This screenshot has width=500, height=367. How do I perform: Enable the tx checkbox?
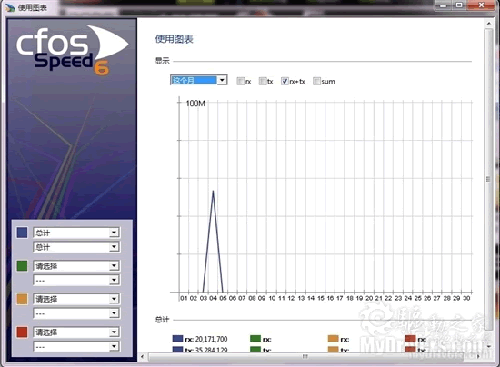pos(262,81)
